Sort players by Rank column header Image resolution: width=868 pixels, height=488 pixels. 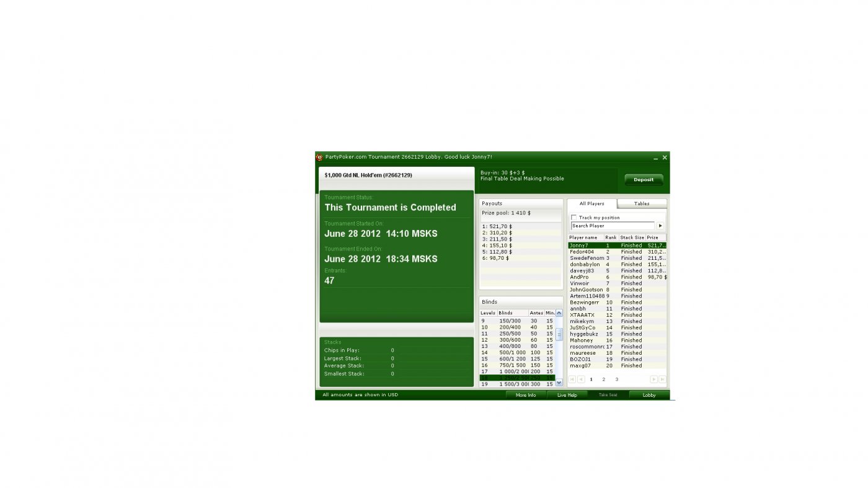pyautogui.click(x=611, y=237)
